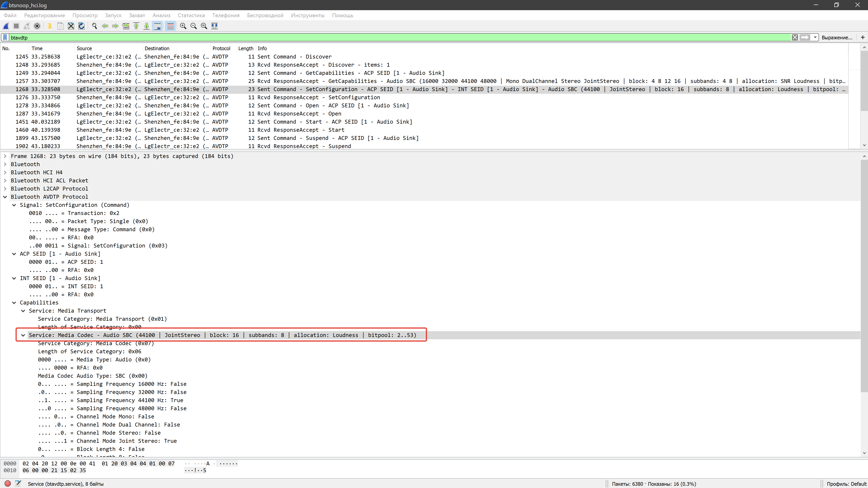Click Find packet magnifier icon
868x488 pixels.
tap(94, 26)
